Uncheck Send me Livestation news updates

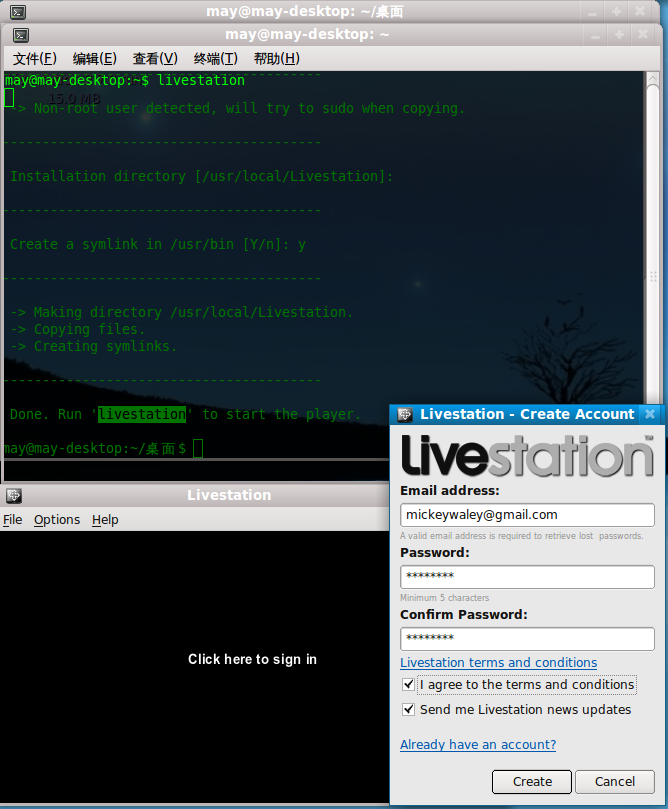click(409, 709)
